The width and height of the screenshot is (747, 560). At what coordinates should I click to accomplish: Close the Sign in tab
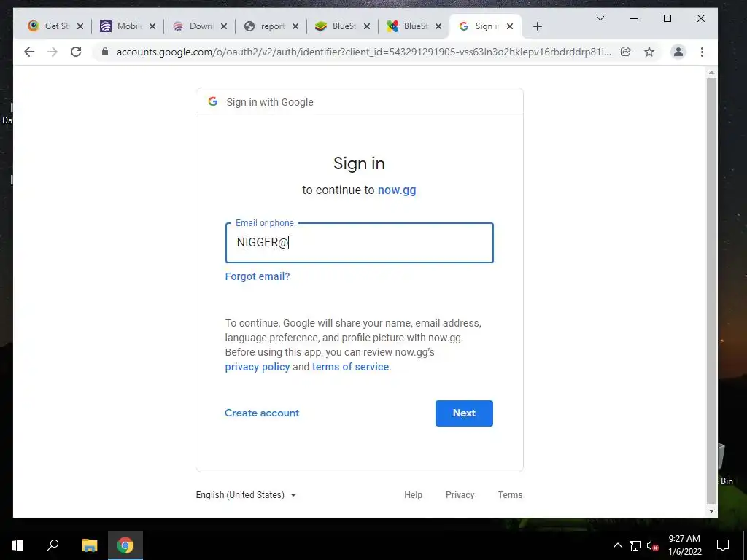[510, 26]
